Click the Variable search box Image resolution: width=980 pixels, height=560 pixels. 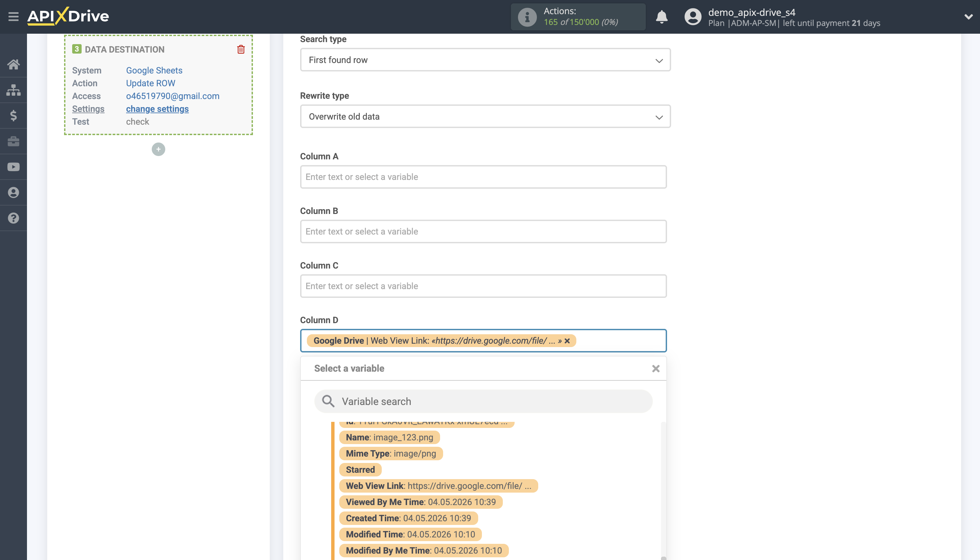coord(483,401)
